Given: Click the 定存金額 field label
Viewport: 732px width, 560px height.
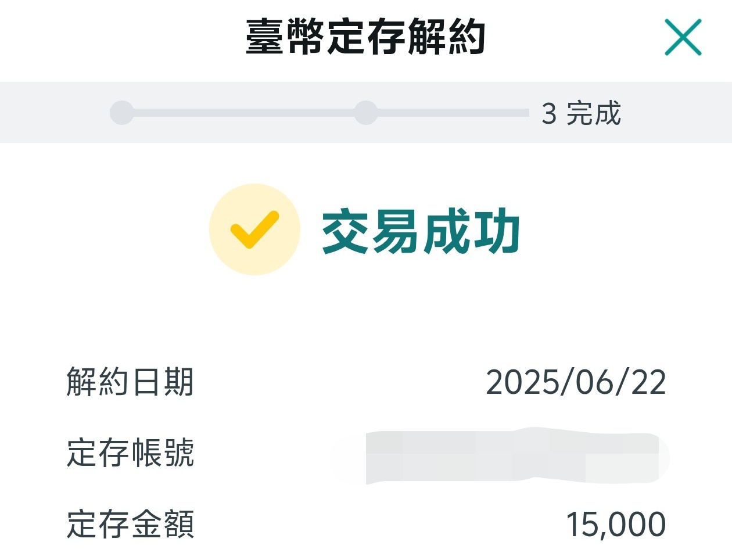Looking at the screenshot, I should tap(130, 524).
